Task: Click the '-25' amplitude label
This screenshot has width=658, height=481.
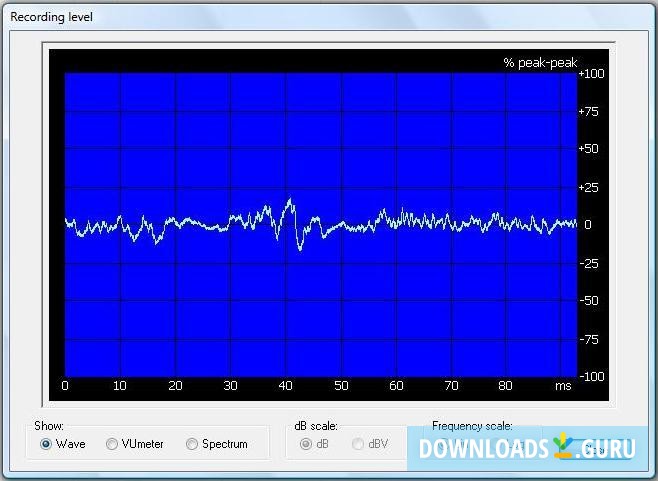Action: tap(589, 264)
